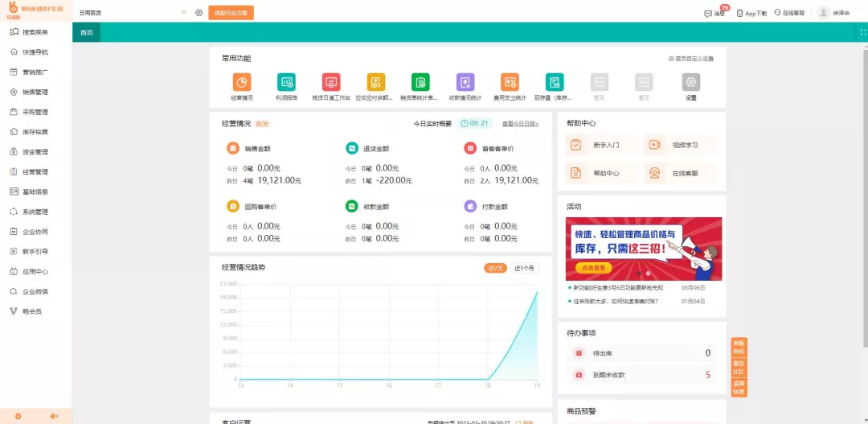This screenshot has height=424, width=868.
Task: Open 新手入门 in help center
Action: point(602,145)
